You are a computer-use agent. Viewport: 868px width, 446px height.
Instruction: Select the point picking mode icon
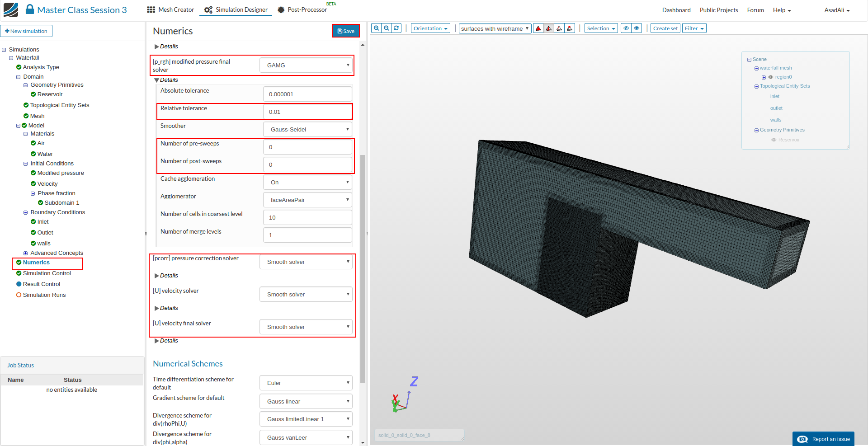570,28
